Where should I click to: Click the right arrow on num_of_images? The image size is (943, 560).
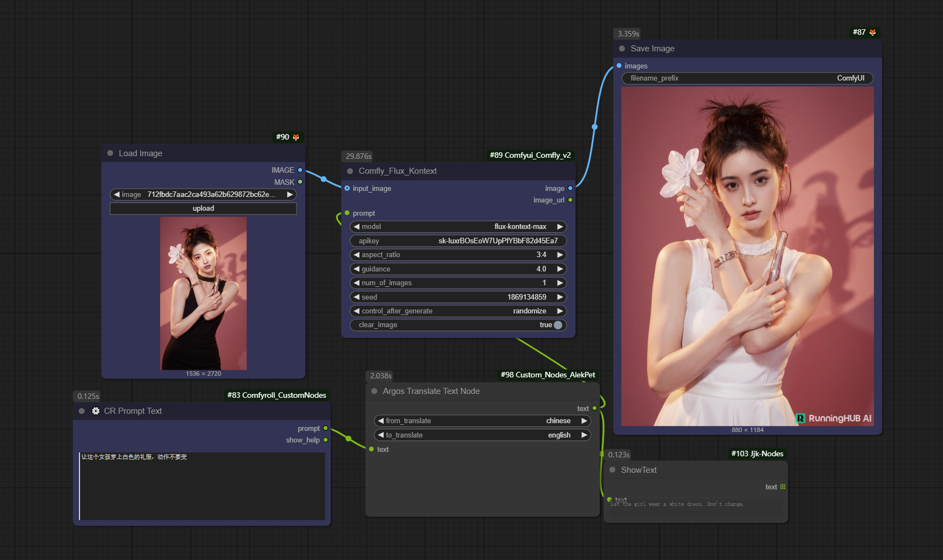pos(560,283)
